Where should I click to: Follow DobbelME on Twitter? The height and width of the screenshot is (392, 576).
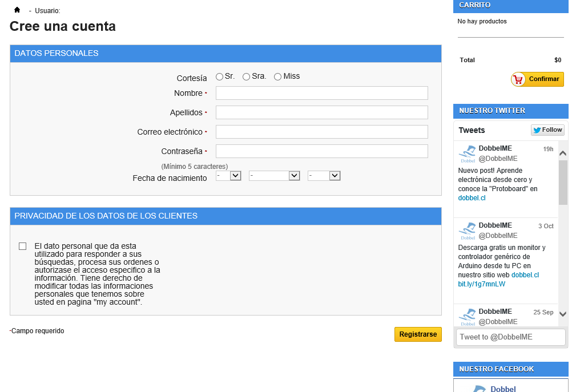tap(547, 130)
